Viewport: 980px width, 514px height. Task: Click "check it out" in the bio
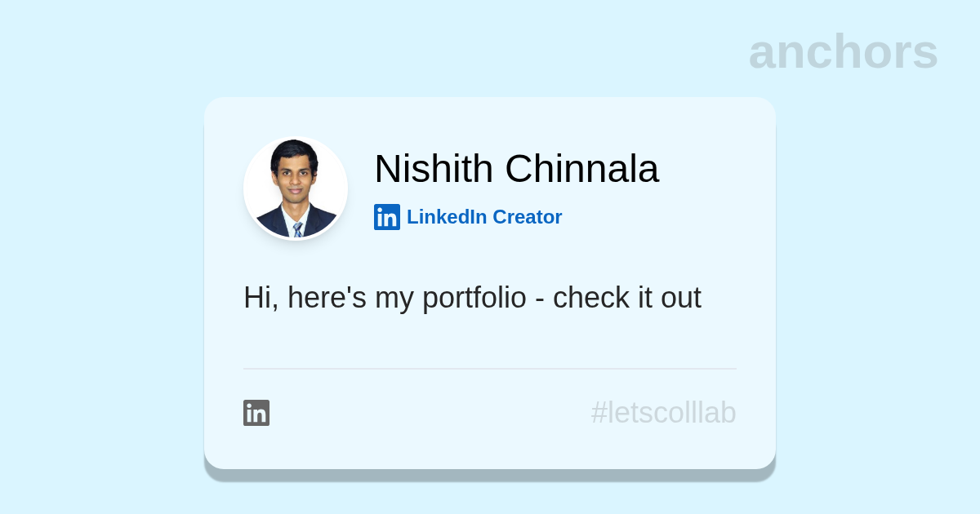point(626,298)
